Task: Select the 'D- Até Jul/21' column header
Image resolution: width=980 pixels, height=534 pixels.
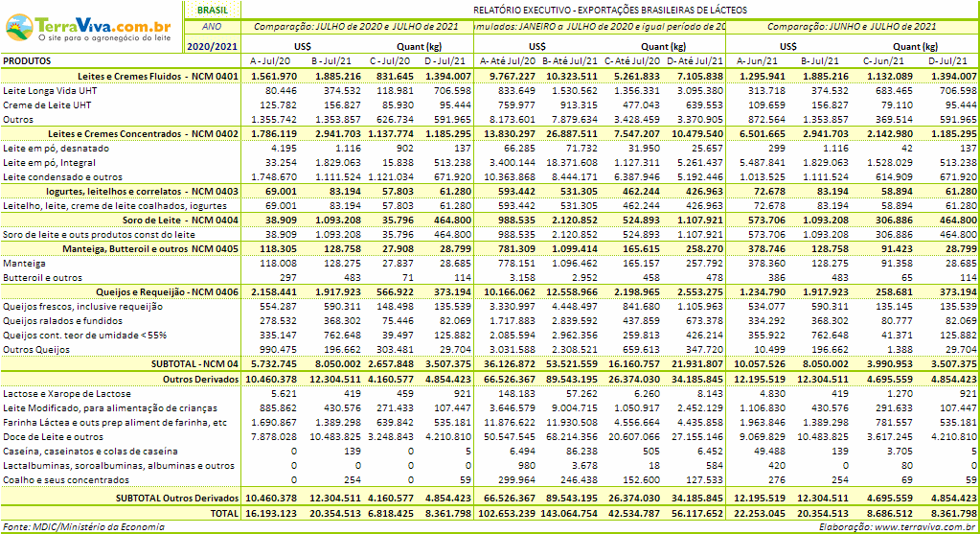Action: coord(695,61)
